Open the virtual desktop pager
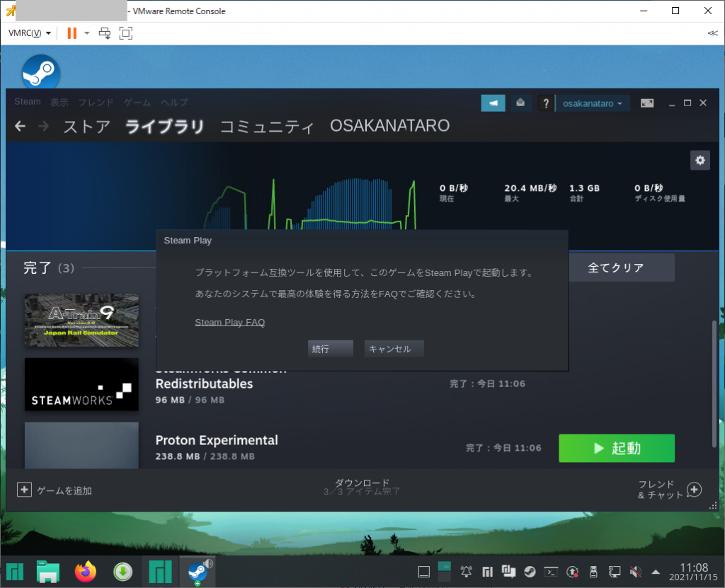This screenshot has height=588, width=725. point(444,571)
